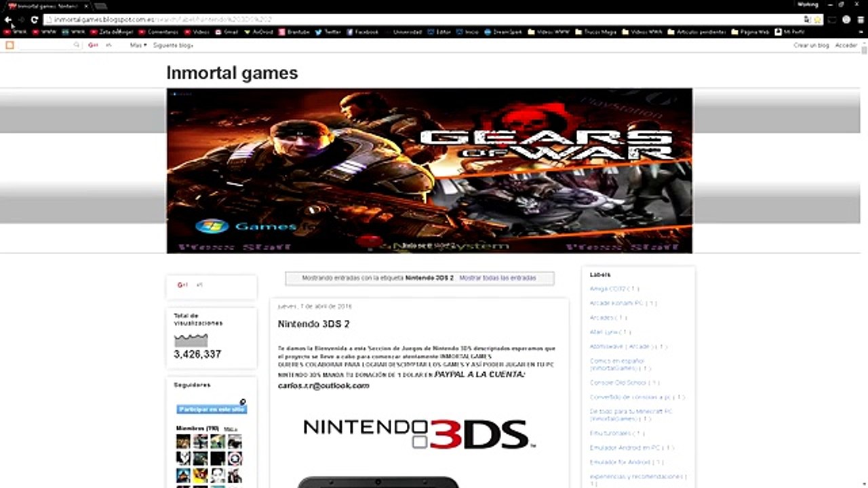Click the browser forward arrow
868x488 pixels.
21,20
